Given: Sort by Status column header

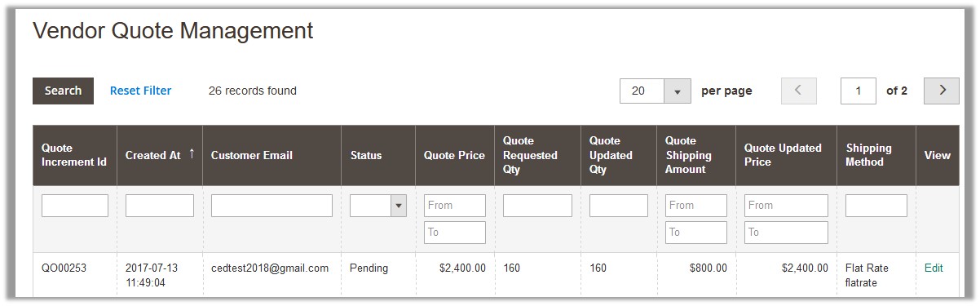Looking at the screenshot, I should (x=378, y=155).
